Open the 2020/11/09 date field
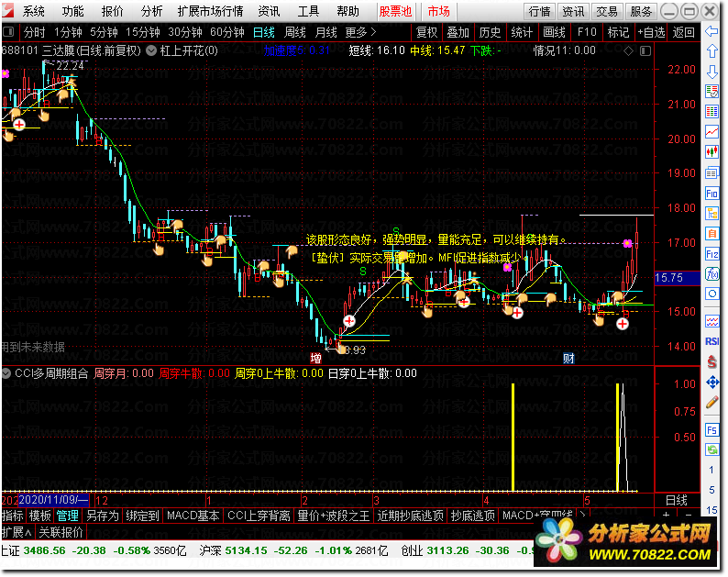Viewport: 728px width, 577px height. (53, 500)
